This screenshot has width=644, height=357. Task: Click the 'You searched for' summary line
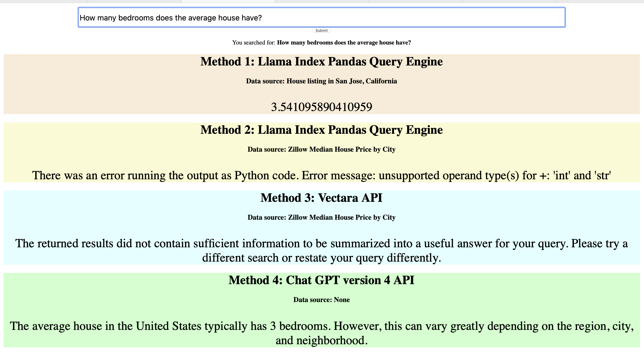pyautogui.click(x=254, y=43)
